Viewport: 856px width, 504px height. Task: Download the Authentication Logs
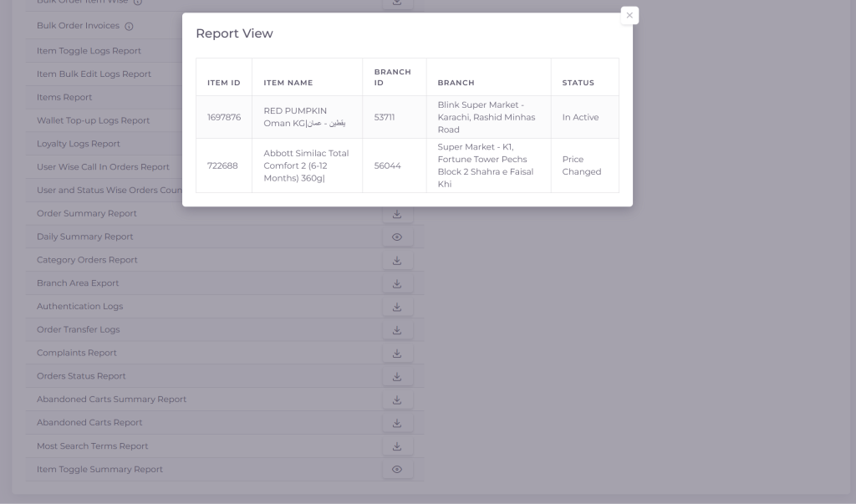[397, 308]
